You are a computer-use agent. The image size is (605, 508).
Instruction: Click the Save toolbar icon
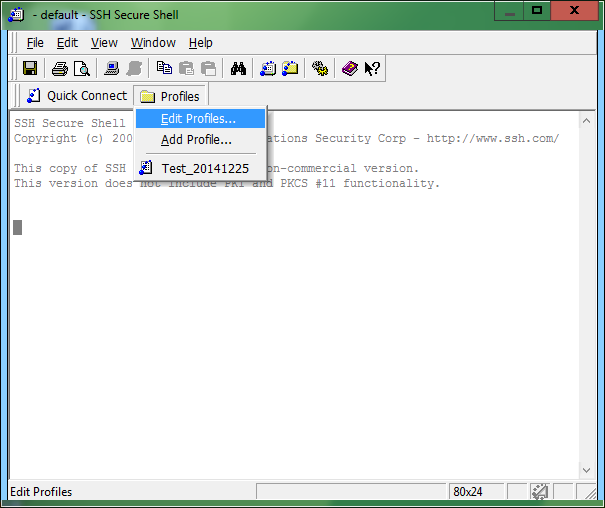coord(30,69)
